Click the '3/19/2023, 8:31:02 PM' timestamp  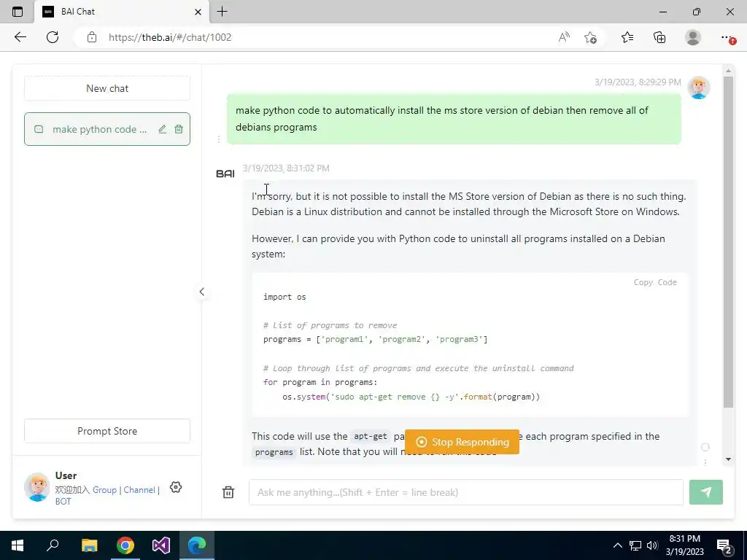(286, 168)
